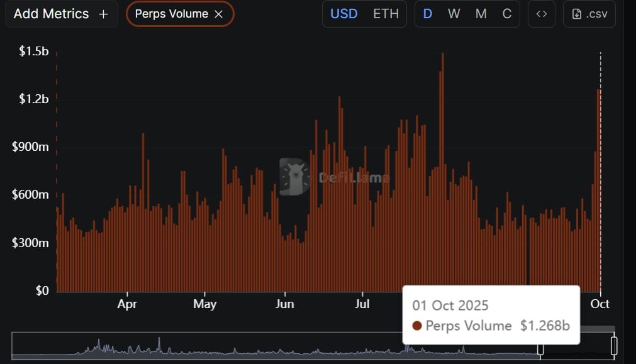The height and width of the screenshot is (364, 636).
Task: Click left handle of date range slider
Action: 540,346
